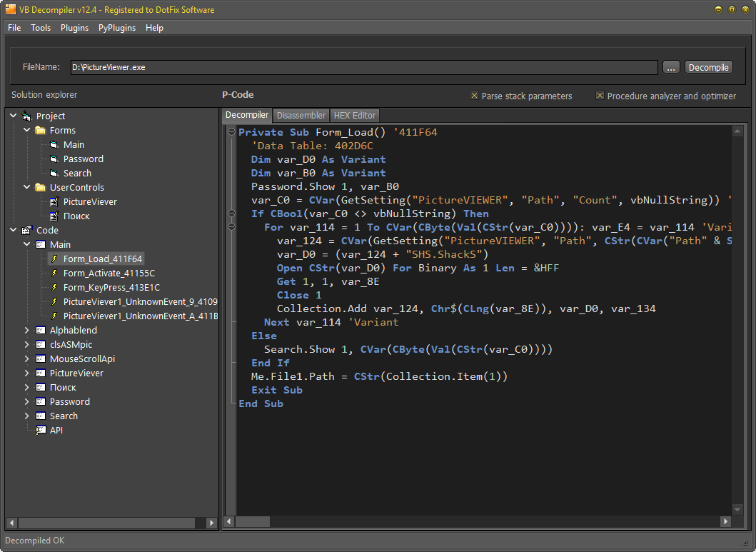Collapse the UserControls folder
The image size is (756, 552).
coord(27,187)
